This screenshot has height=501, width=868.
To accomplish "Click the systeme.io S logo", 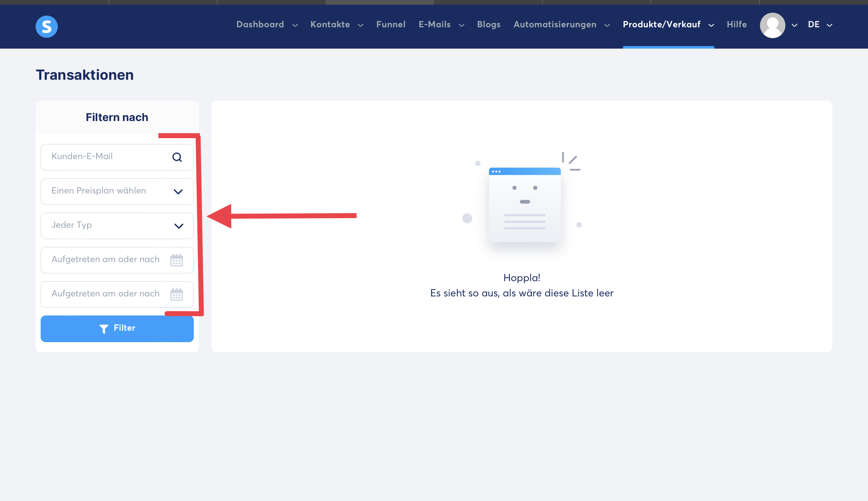I will 46,26.
